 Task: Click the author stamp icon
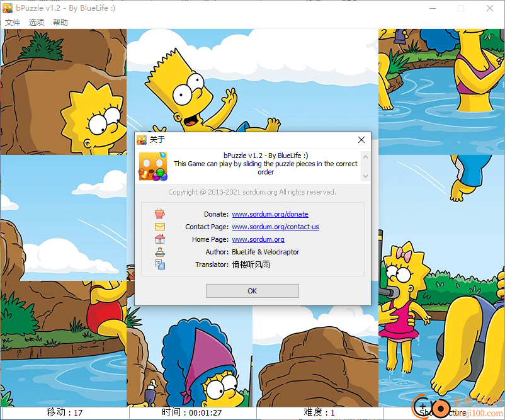pos(160,251)
